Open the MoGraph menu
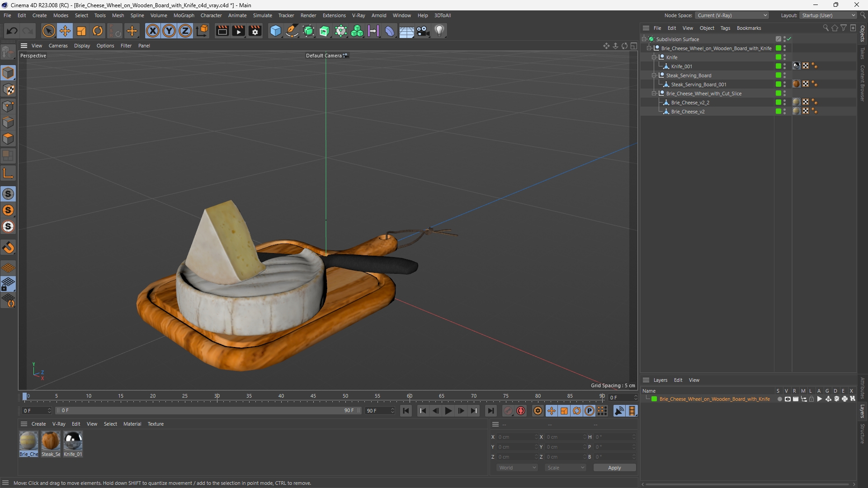This screenshot has height=488, width=868. click(x=184, y=15)
